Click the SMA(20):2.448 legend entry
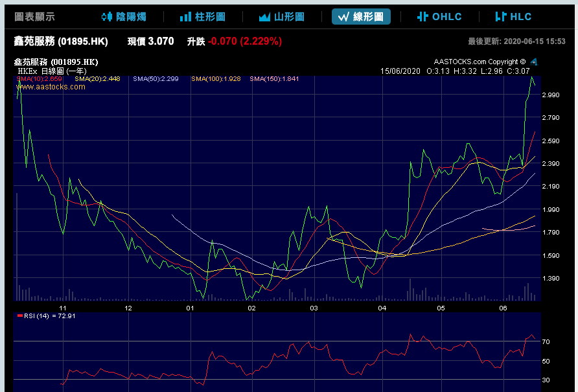 point(97,79)
